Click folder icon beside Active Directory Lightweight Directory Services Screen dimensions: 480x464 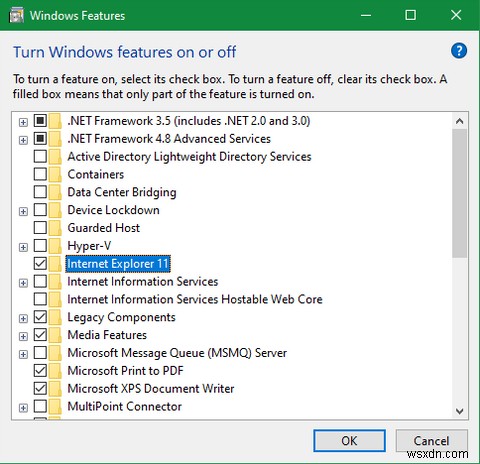pyautogui.click(x=55, y=156)
